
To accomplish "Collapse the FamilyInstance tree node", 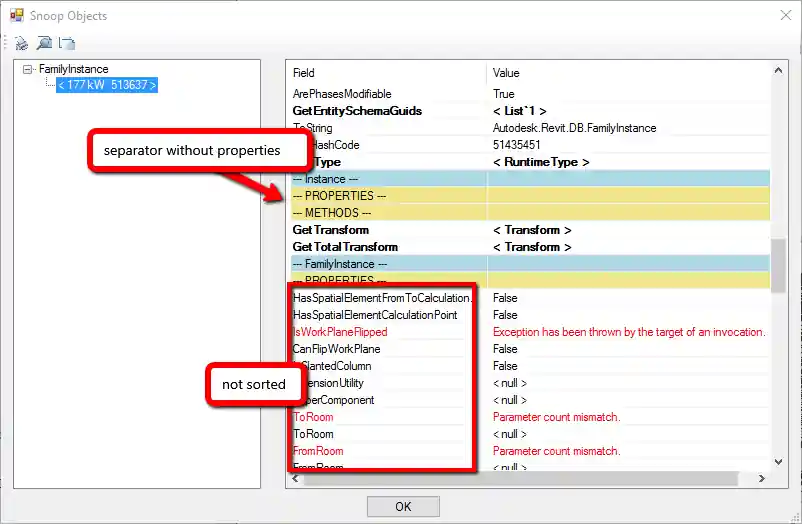I will pyautogui.click(x=28, y=70).
